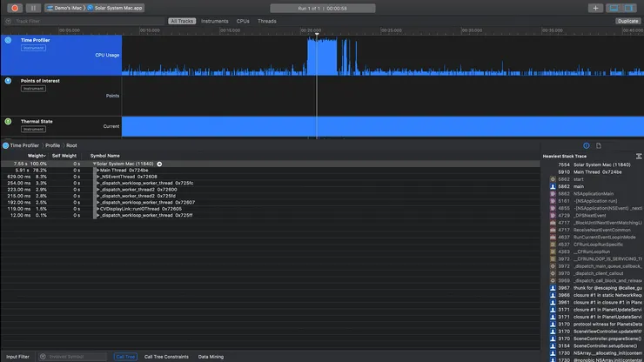Open the Call Tree Constraints options
This screenshot has width=644, height=362.
(166, 357)
